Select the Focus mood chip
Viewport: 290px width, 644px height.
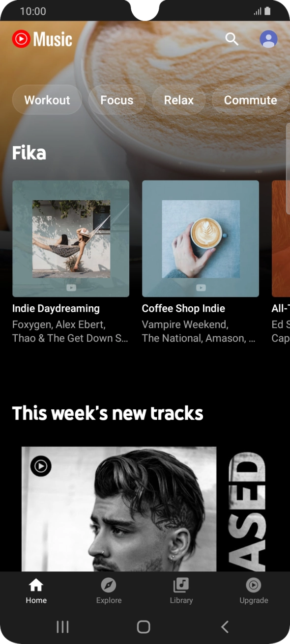click(117, 100)
